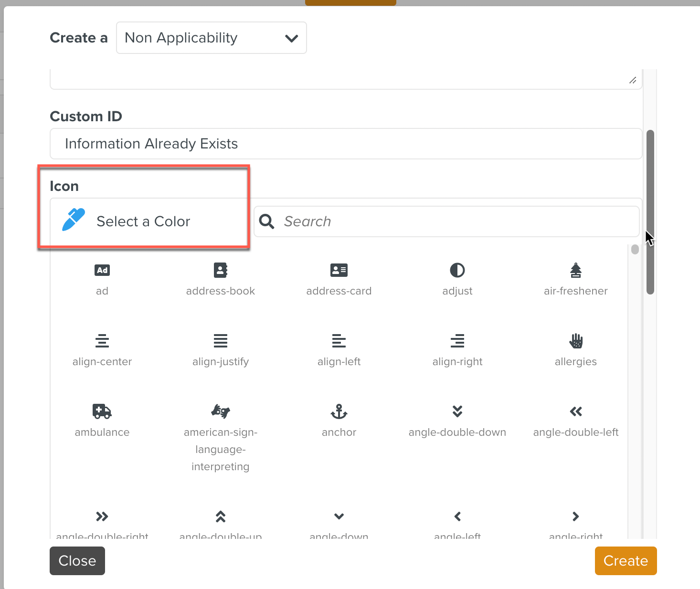Choose the address-book icon

coord(220,271)
